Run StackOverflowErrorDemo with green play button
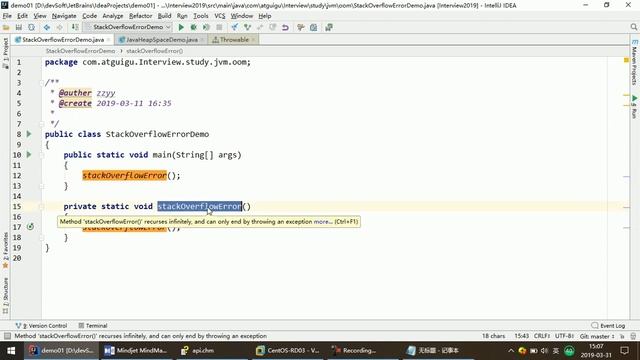The height and width of the screenshot is (360, 640). [x=181, y=27]
